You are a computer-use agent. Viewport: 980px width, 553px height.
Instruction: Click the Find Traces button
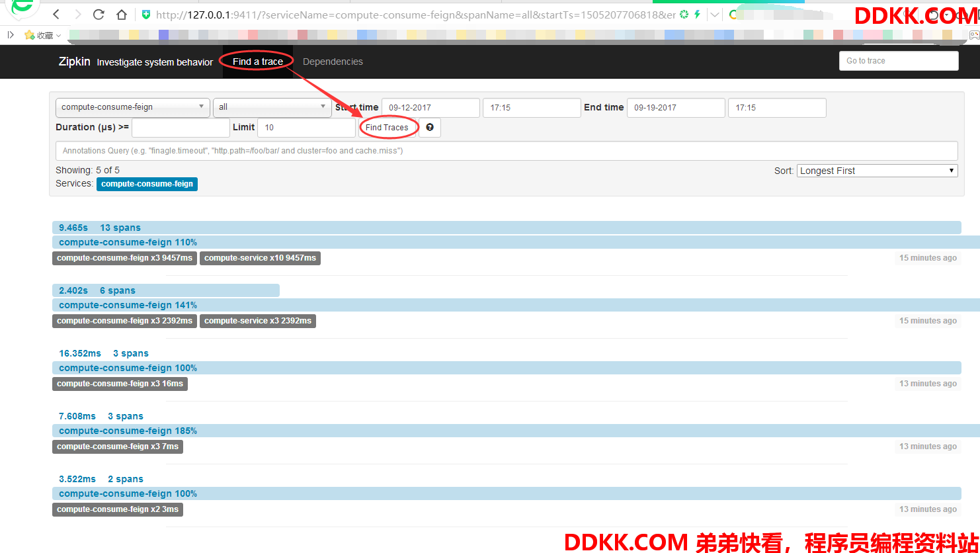(x=387, y=128)
